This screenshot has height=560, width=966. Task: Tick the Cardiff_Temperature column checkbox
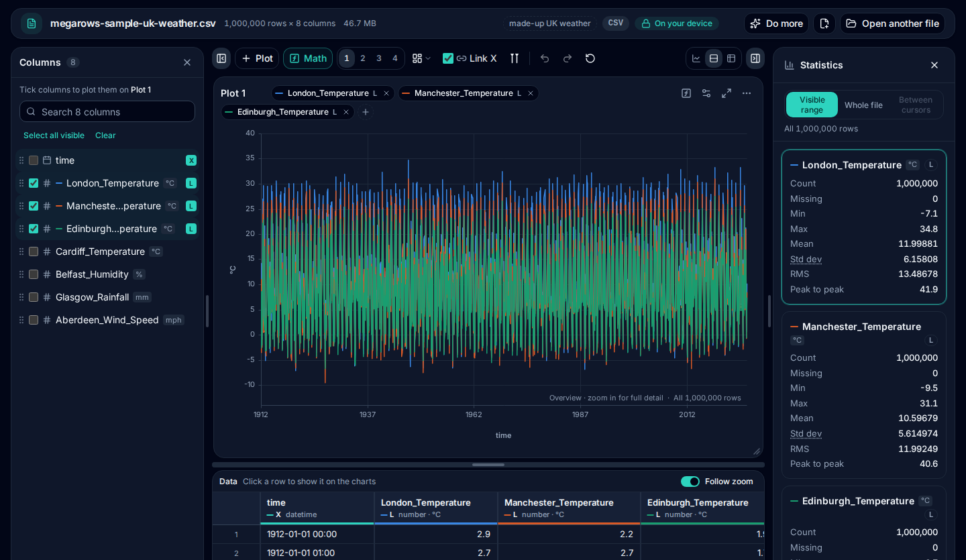click(34, 251)
